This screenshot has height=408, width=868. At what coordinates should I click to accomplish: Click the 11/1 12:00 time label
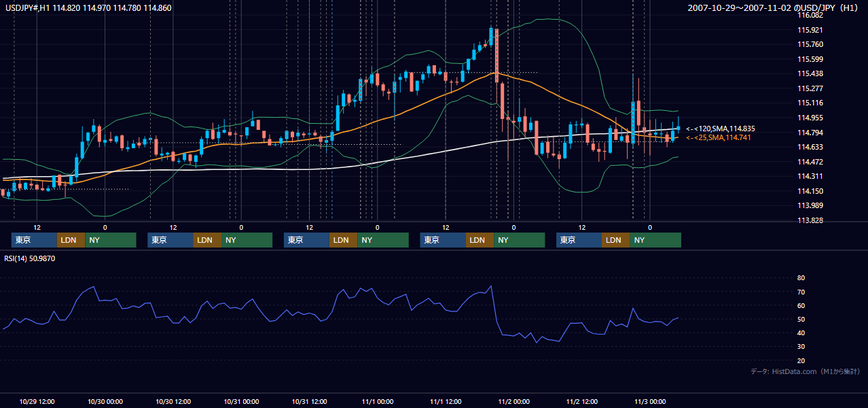click(x=446, y=401)
